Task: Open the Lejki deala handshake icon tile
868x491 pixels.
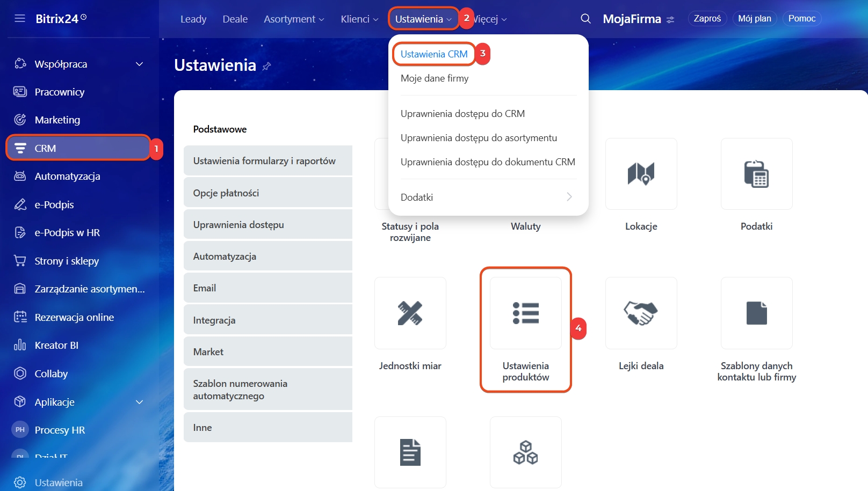Action: click(641, 313)
